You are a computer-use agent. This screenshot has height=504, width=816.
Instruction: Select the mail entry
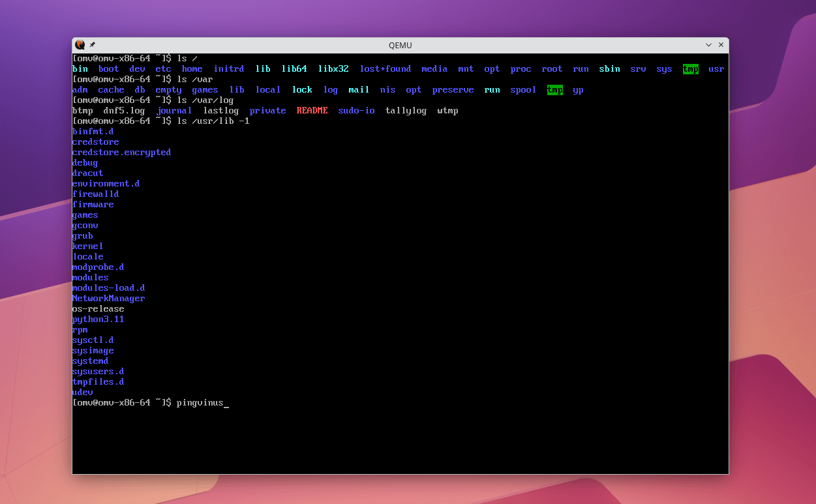coord(359,90)
